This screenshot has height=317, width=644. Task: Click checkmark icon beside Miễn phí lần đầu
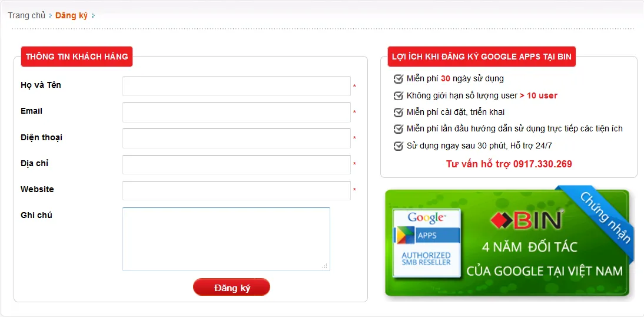tap(398, 128)
